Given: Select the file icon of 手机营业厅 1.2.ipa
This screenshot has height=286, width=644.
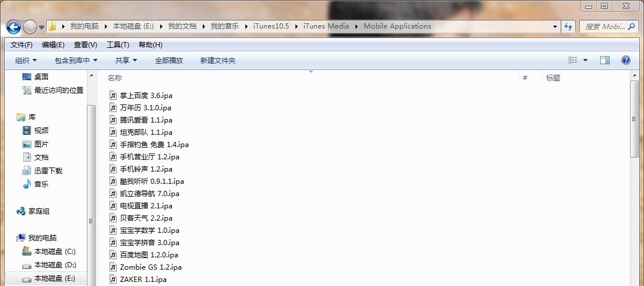Looking at the screenshot, I should 113,156.
